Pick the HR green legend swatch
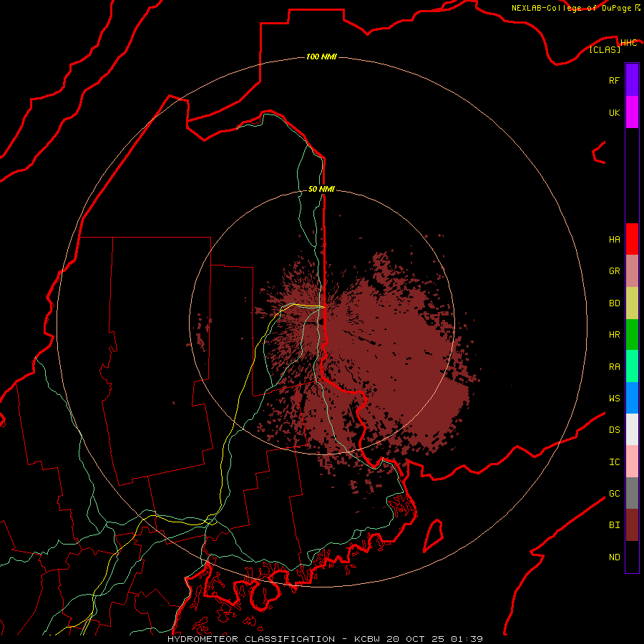The width and height of the screenshot is (644, 644). [632, 335]
